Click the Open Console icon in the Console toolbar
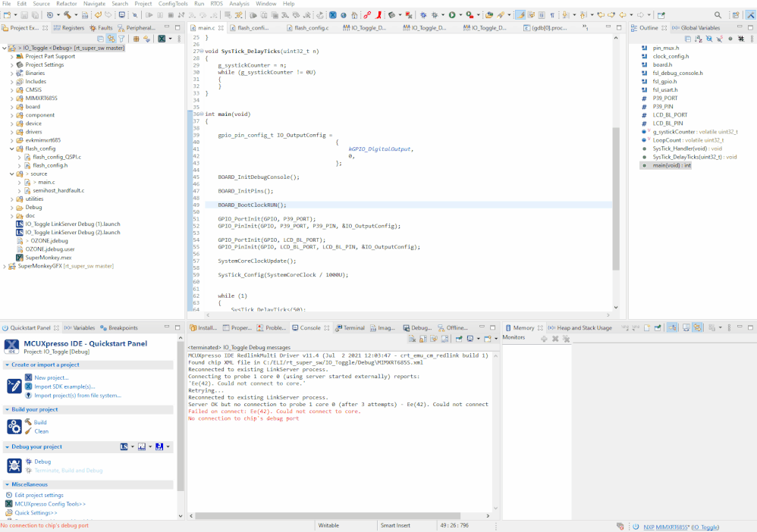The width and height of the screenshot is (757, 532). (x=488, y=339)
